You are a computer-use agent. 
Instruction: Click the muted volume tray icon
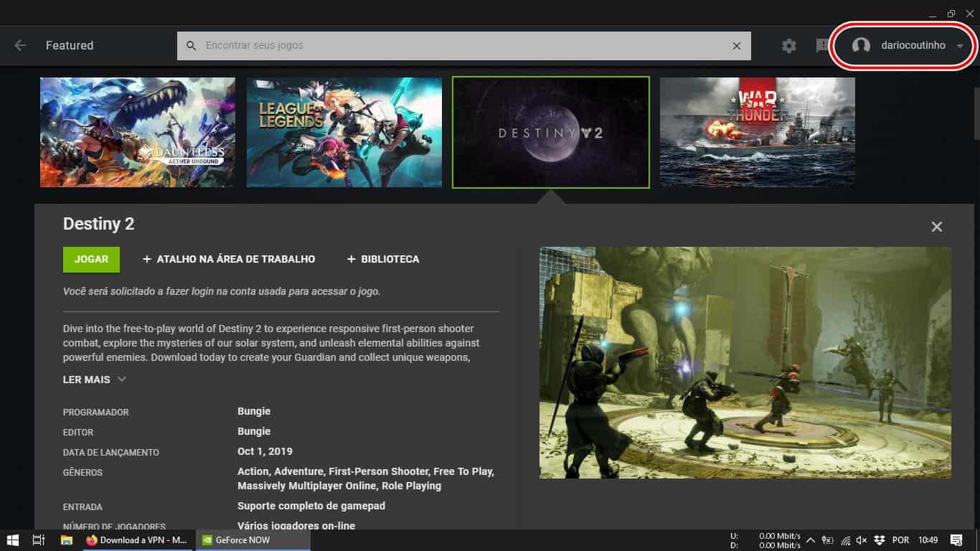click(x=862, y=540)
